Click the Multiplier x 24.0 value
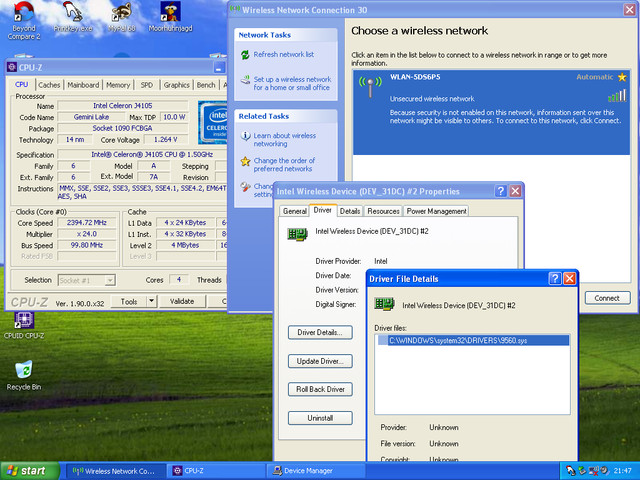This screenshot has height=480, width=640. pos(87,234)
